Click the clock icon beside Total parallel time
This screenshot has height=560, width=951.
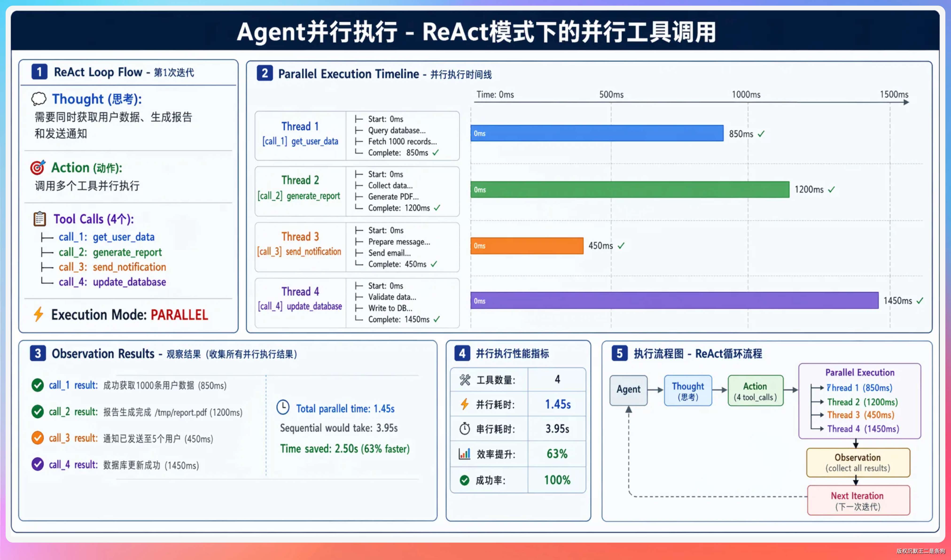283,408
